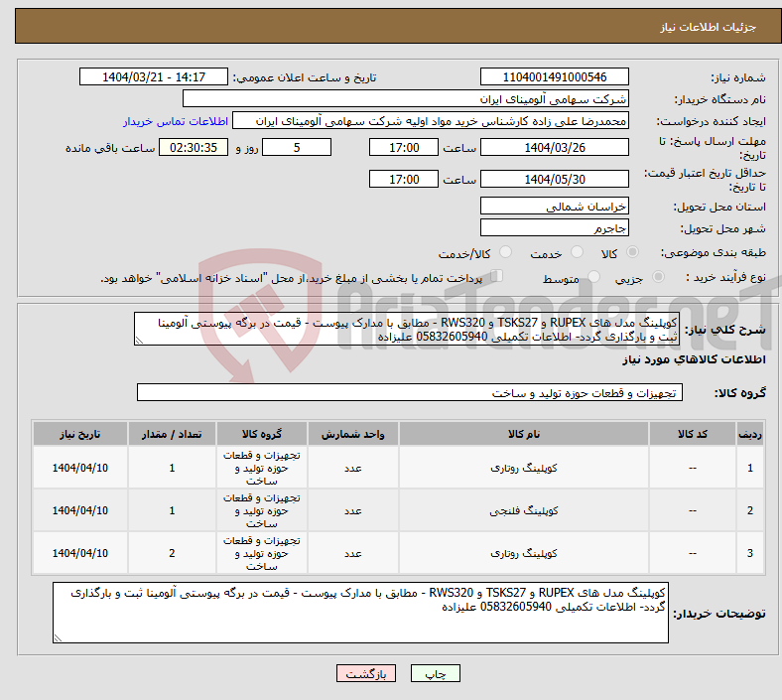Click the remaining days field showing 5
The height and width of the screenshot is (700, 782).
pyautogui.click(x=297, y=147)
